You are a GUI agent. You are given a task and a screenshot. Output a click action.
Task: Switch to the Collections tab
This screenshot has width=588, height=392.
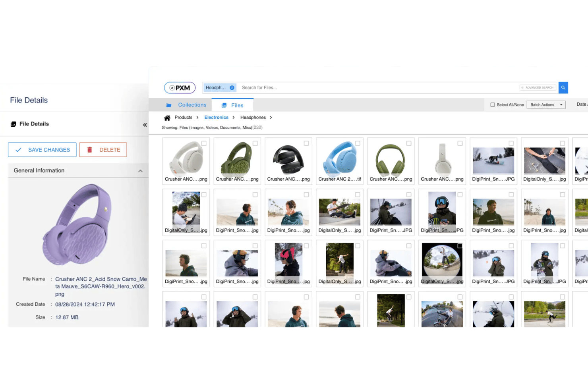pyautogui.click(x=186, y=105)
